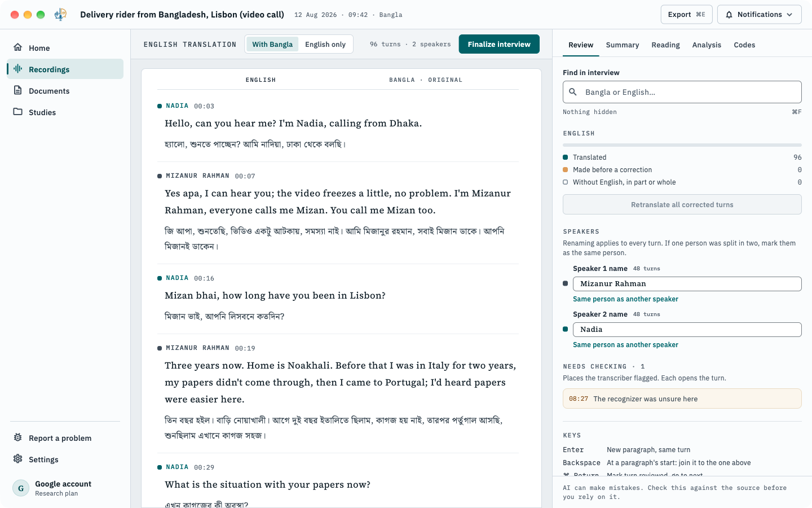Click Same person link under Mizanur Rahman
This screenshot has height=508, width=812.
pos(625,299)
